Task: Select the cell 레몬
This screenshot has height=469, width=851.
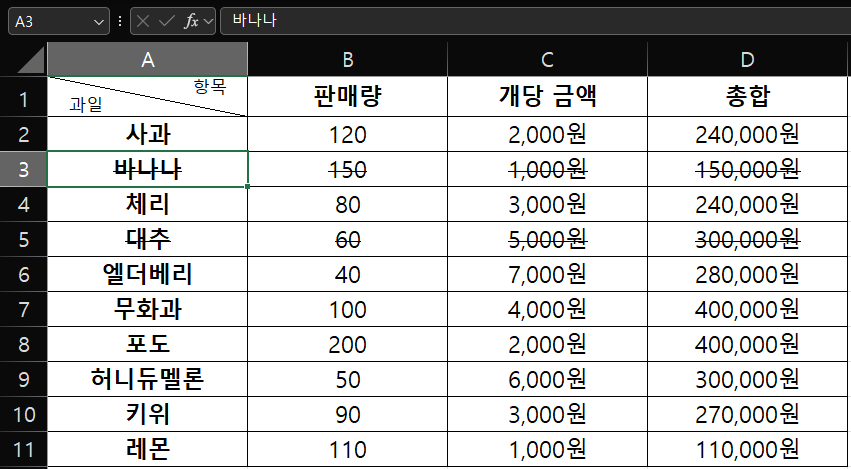Action: tap(148, 449)
